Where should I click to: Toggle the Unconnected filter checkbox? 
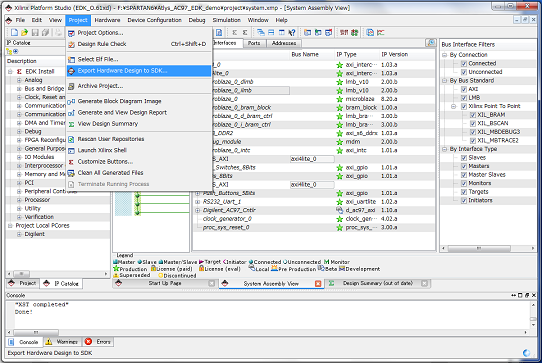tap(464, 72)
